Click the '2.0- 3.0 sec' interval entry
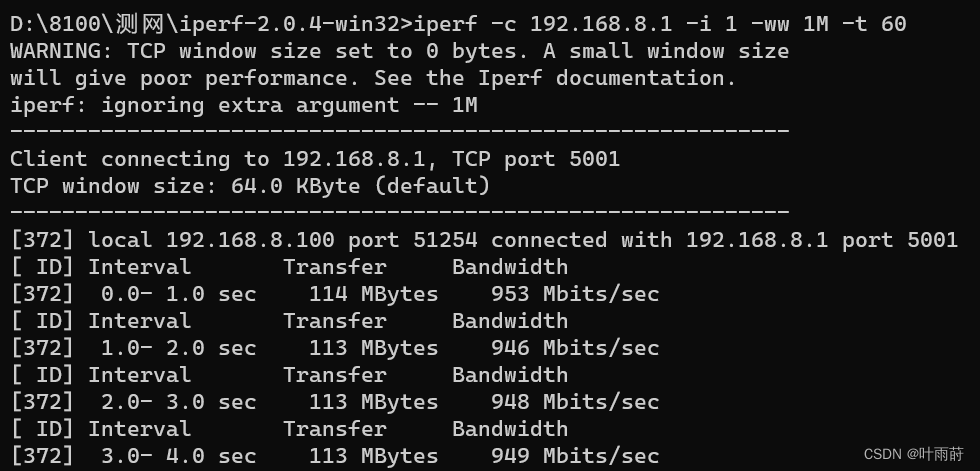This screenshot has height=471, width=980. (x=178, y=402)
